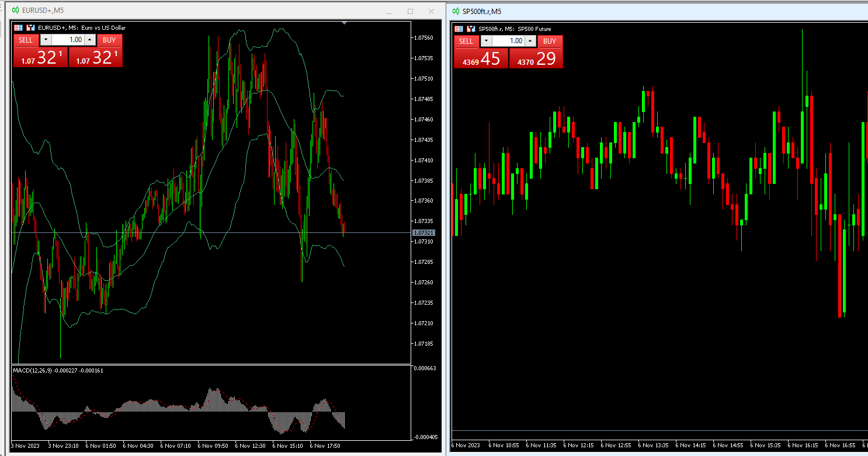Click the EURUSD volume field showing 1.00
Viewport: 868px width, 456px height.
point(68,40)
